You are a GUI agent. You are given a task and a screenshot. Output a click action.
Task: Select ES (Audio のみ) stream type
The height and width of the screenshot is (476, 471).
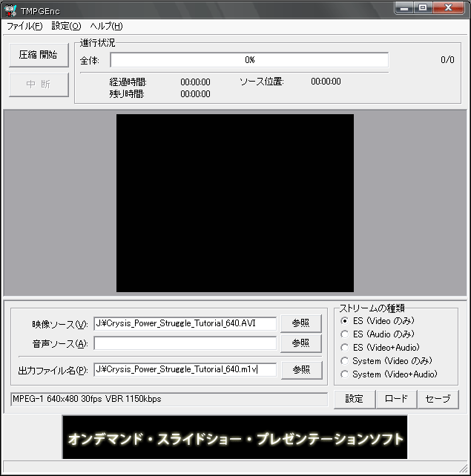[x=345, y=334]
